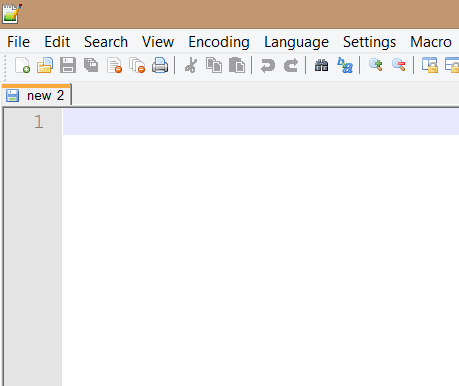Close current document using toolbar icon
This screenshot has width=459, height=386.
click(114, 65)
